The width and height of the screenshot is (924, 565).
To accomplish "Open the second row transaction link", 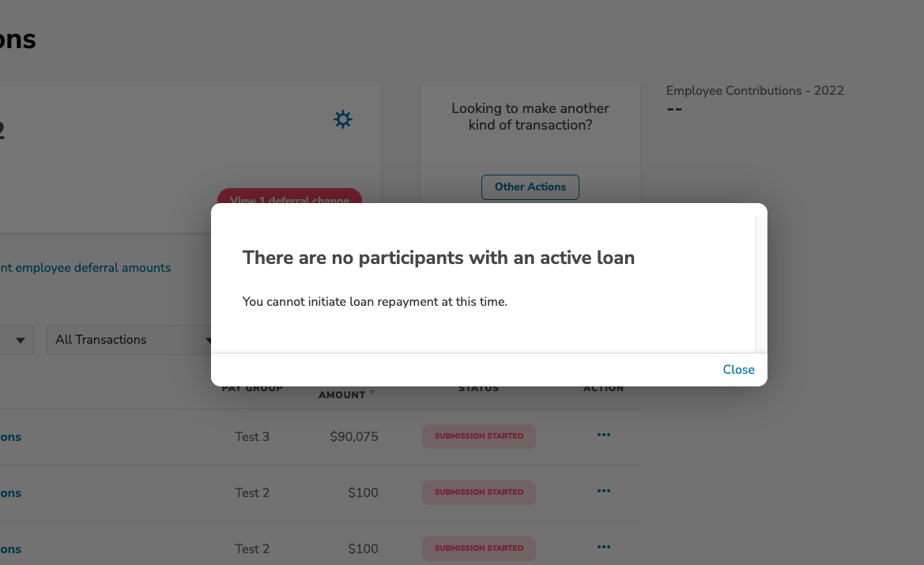I will tap(10, 492).
